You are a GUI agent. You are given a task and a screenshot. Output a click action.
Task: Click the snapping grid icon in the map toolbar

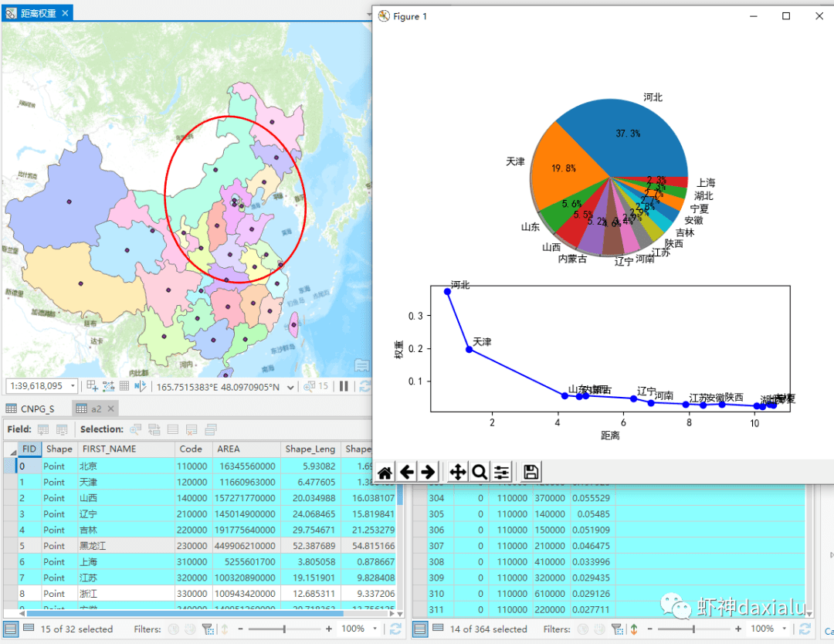(x=92, y=386)
